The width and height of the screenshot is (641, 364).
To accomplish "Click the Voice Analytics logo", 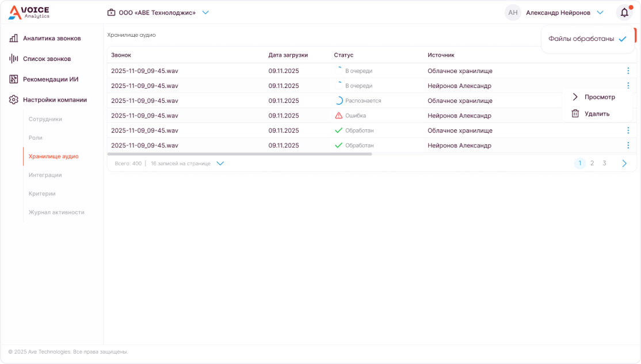I will [29, 12].
